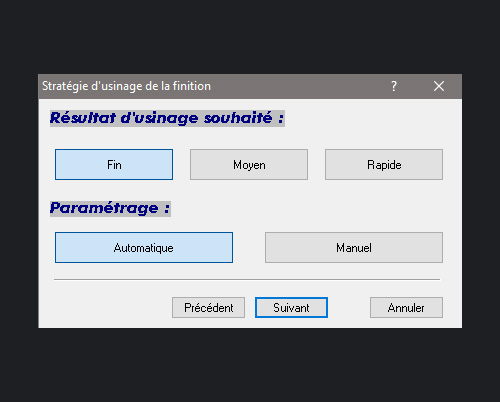Select the Fin machining result option
Image resolution: width=500 pixels, height=402 pixels.
point(114,165)
